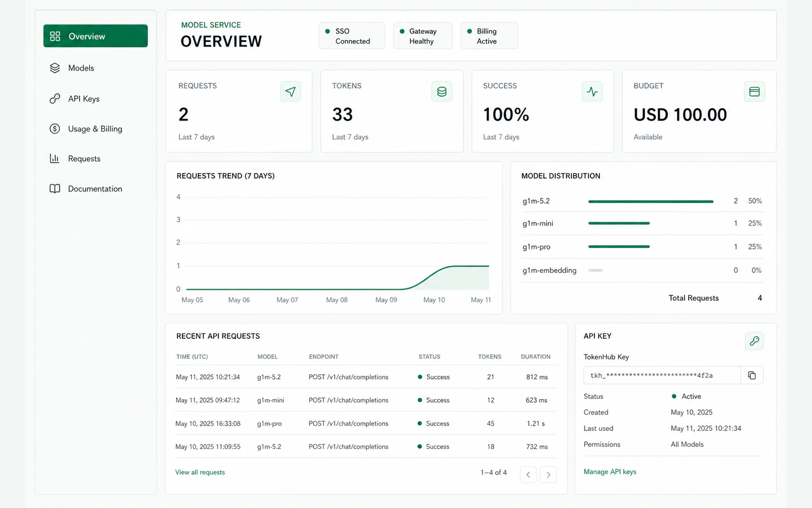Click the 1–4 of 4 pagination text
This screenshot has width=812, height=508.
click(493, 472)
